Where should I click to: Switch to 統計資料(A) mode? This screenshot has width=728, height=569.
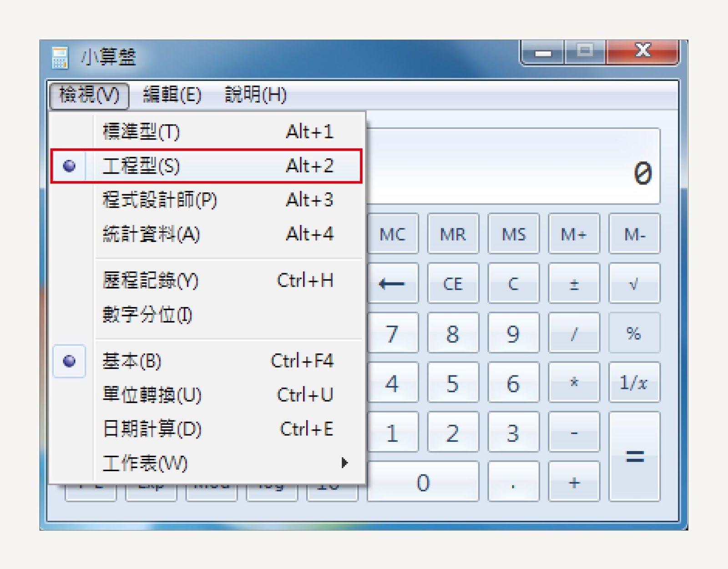point(207,234)
